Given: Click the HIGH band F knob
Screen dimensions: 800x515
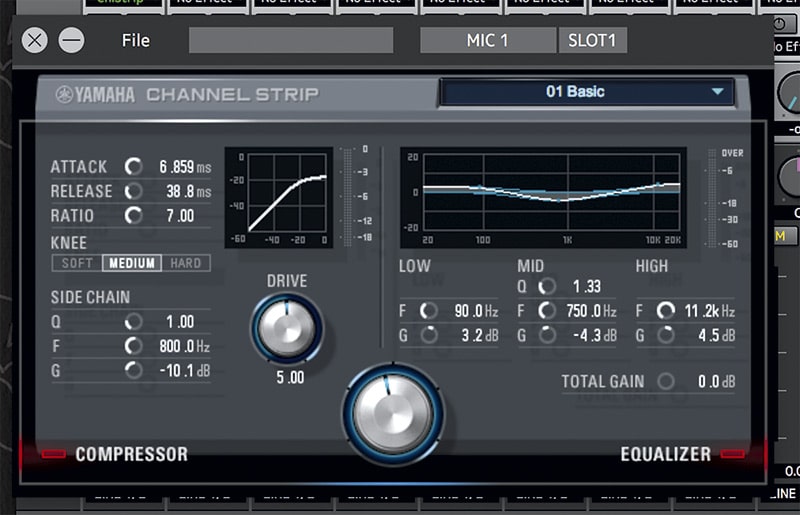Looking at the screenshot, I should tap(665, 310).
